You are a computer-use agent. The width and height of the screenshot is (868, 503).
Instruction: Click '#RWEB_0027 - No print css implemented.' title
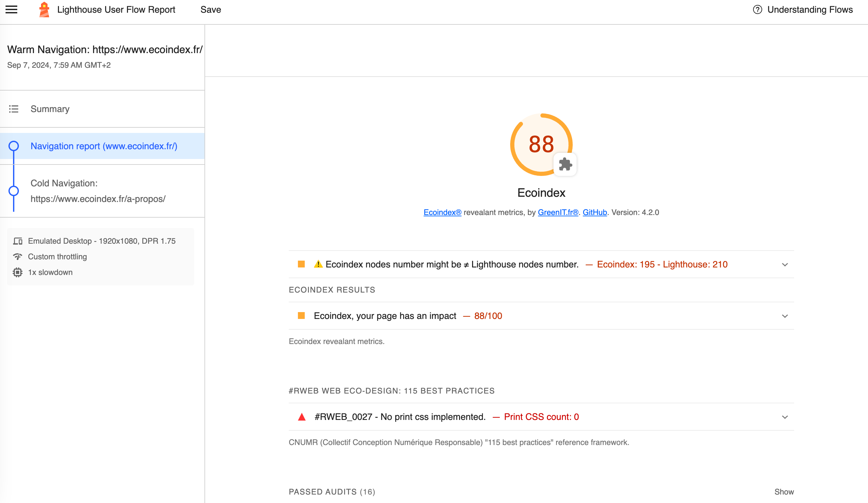pos(400,417)
